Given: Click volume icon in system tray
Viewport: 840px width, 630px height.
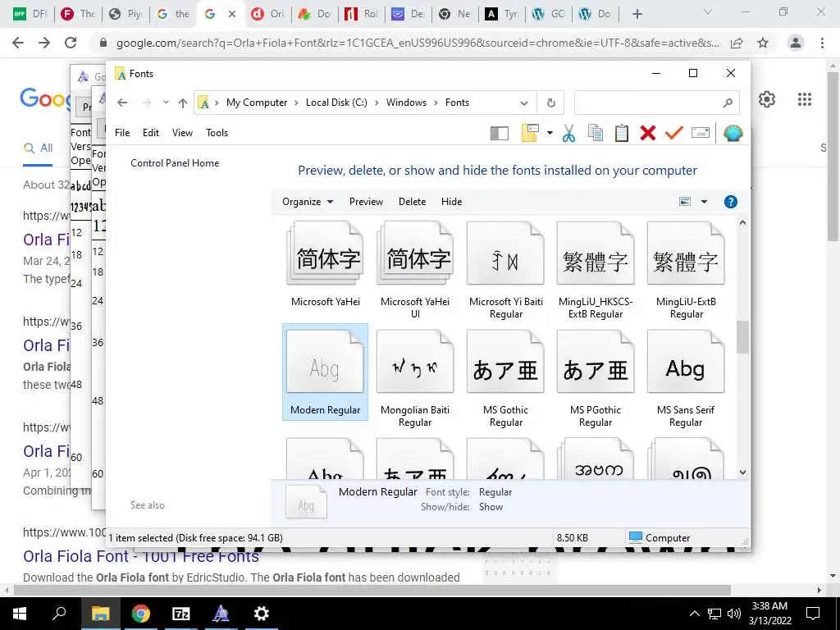Looking at the screenshot, I should [x=734, y=614].
